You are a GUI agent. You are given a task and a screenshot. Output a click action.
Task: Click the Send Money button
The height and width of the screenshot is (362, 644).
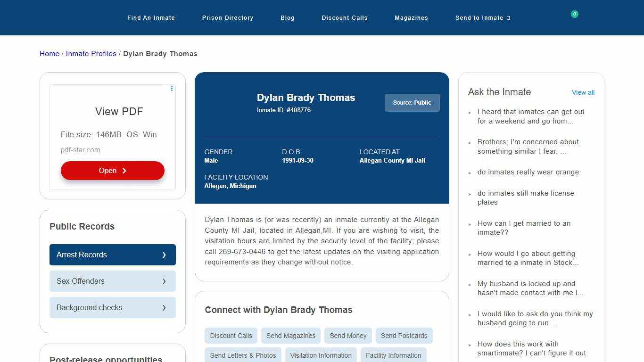point(348,336)
